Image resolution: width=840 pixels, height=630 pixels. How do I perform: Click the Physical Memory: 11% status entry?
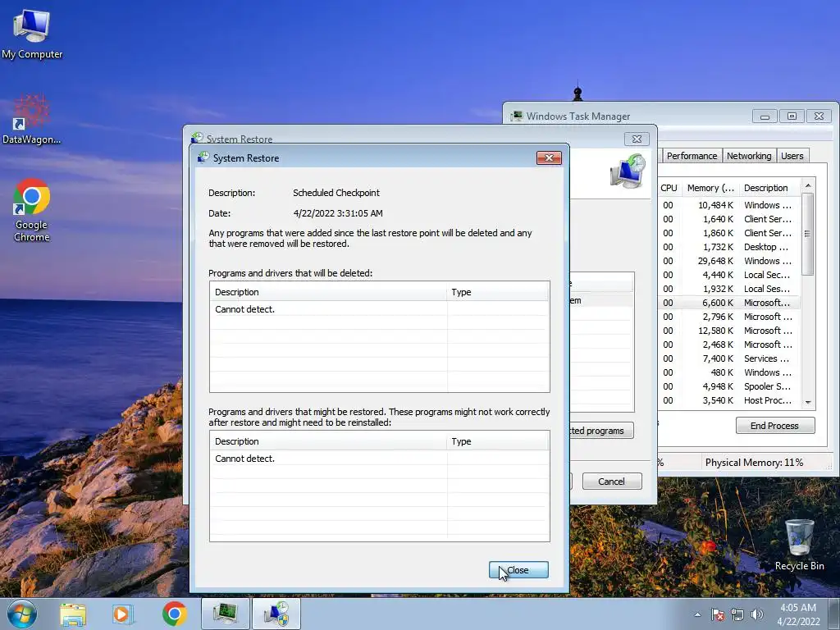click(x=755, y=463)
